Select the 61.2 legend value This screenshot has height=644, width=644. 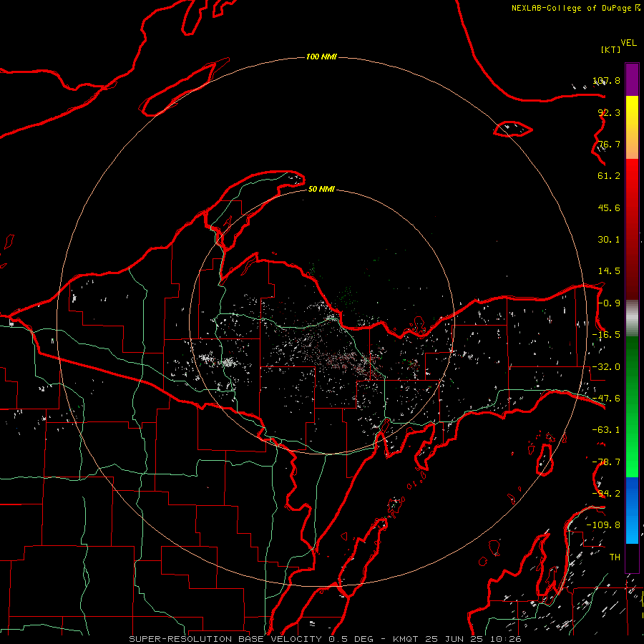click(609, 176)
